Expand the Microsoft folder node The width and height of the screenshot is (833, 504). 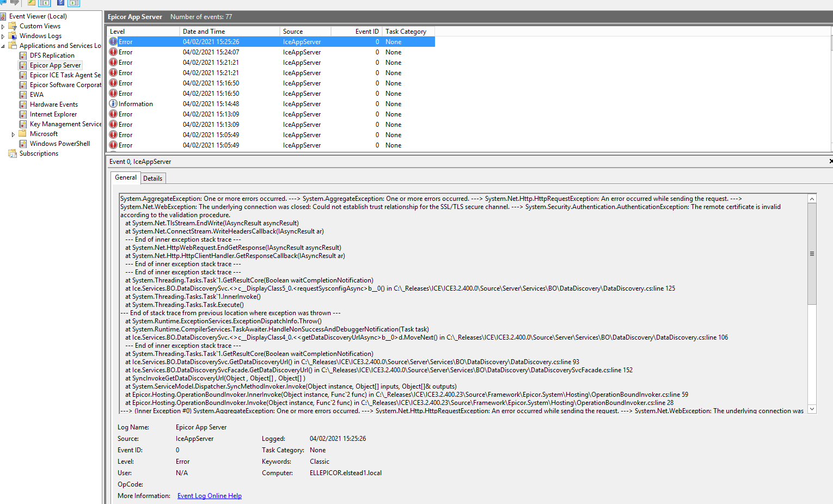13,134
